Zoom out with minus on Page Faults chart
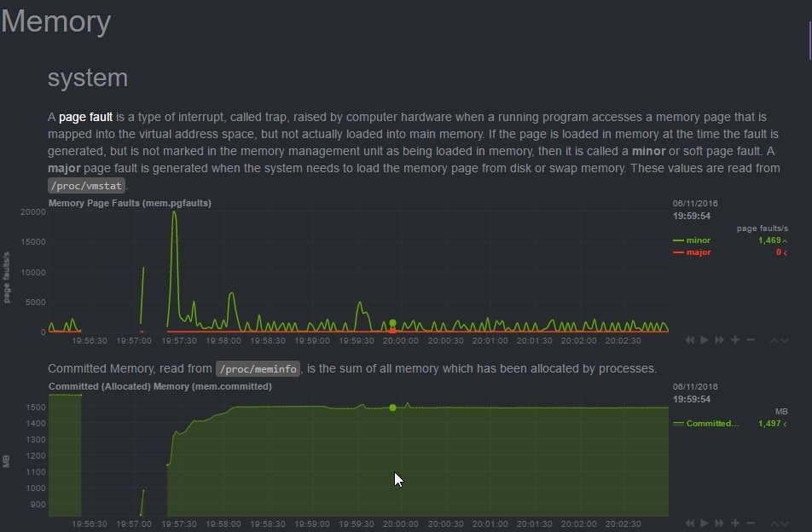 [751, 340]
